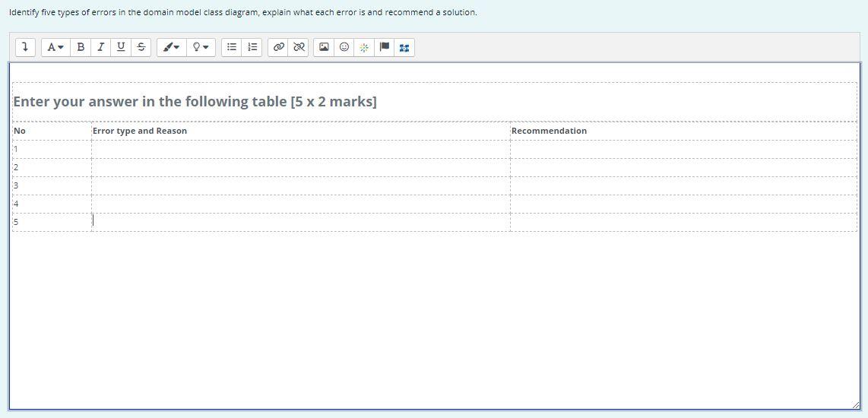This screenshot has width=868, height=418.
Task: Click the editor resize handle in the corner
Action: click(856, 405)
